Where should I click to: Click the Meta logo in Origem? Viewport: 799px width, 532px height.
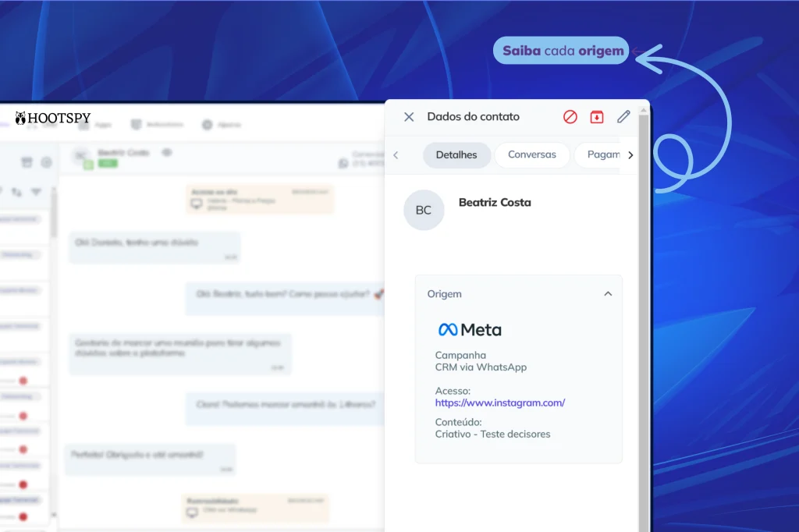(470, 330)
